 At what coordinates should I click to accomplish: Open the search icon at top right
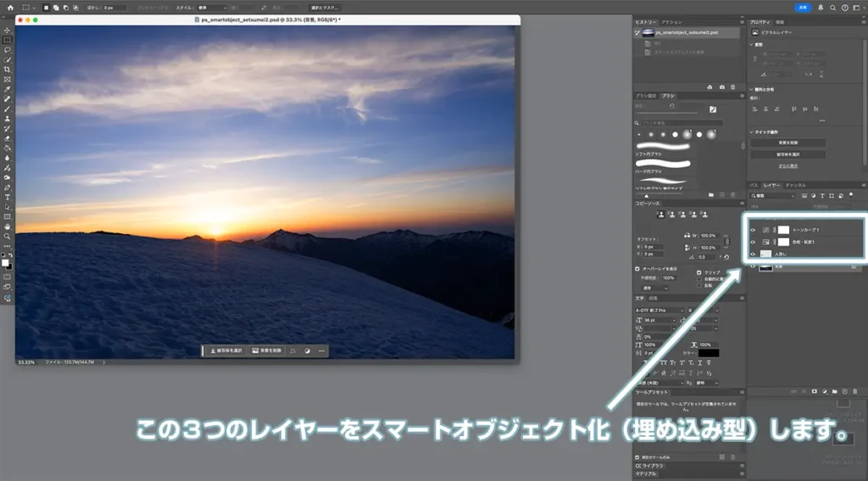(832, 8)
